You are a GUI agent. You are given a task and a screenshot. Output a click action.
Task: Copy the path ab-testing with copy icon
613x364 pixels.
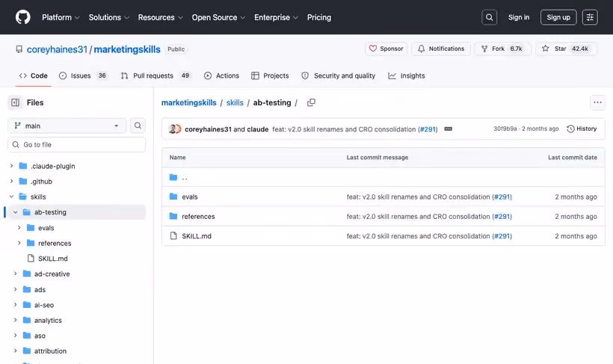pos(311,102)
